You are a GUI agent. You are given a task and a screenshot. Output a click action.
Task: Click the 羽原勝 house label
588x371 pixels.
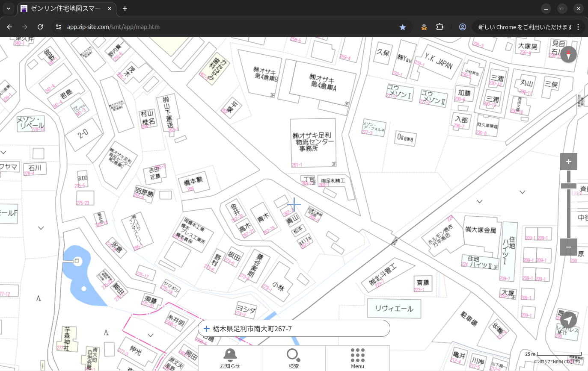pyautogui.click(x=144, y=191)
